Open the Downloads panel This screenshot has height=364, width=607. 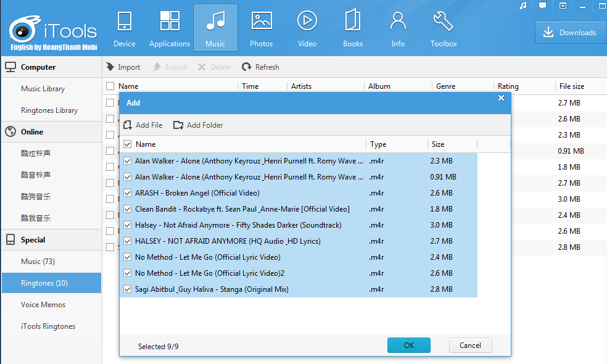[570, 33]
